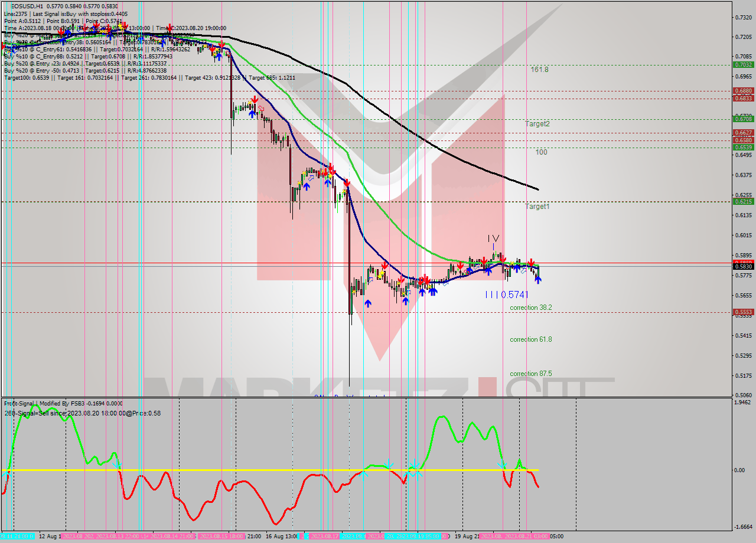Select the Target2 label on chart
Screen dimensions: 756x543
point(537,124)
